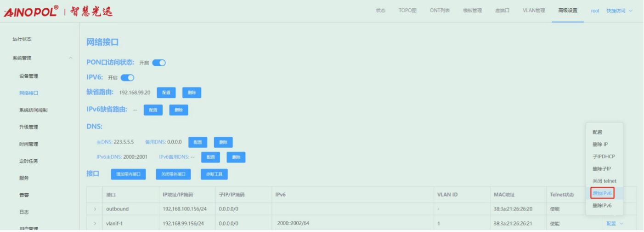Screen dimensions: 644x232
Task: Expand the outbound interface row
Action: [95, 209]
